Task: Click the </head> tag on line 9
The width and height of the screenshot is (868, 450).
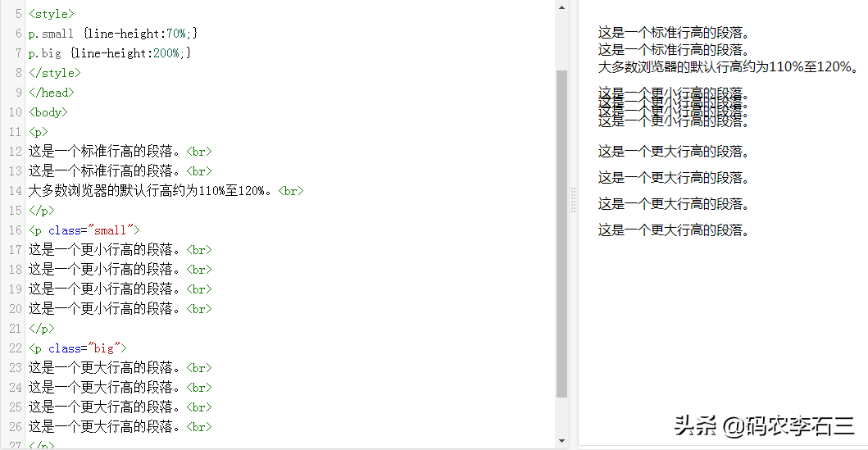Action: 52,93
